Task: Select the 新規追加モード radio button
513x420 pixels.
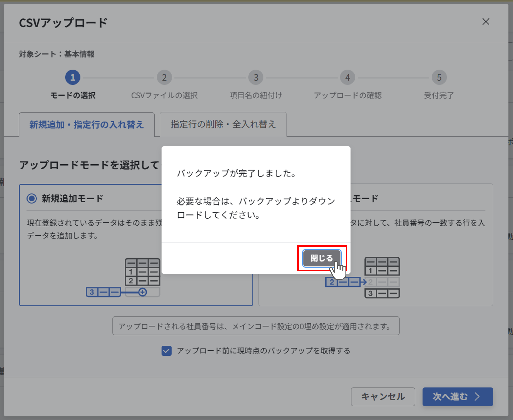Action: pos(32,198)
